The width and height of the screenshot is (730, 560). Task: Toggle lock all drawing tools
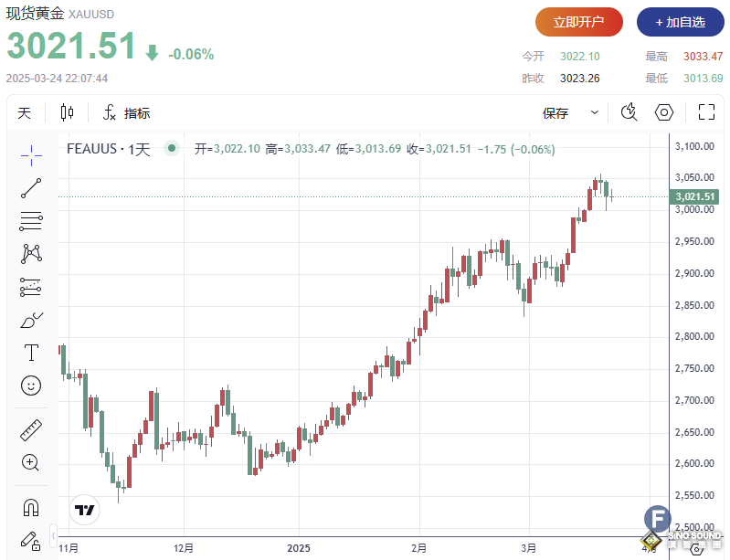click(31, 539)
